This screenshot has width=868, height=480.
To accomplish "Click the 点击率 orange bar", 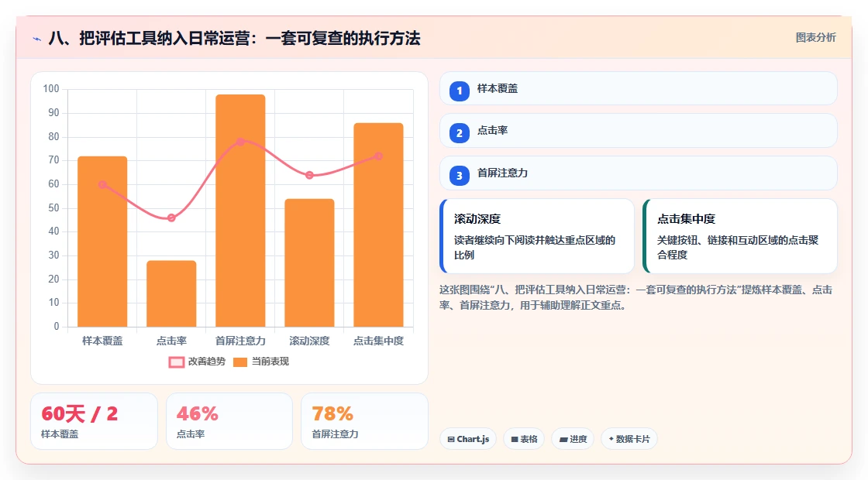I will (x=171, y=293).
